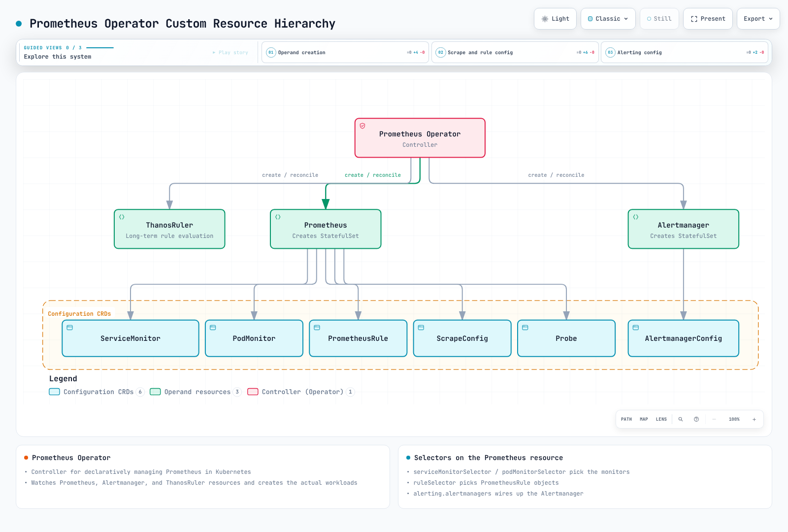Click the green create / reconcile edge label
The image size is (788, 532).
pyautogui.click(x=373, y=175)
